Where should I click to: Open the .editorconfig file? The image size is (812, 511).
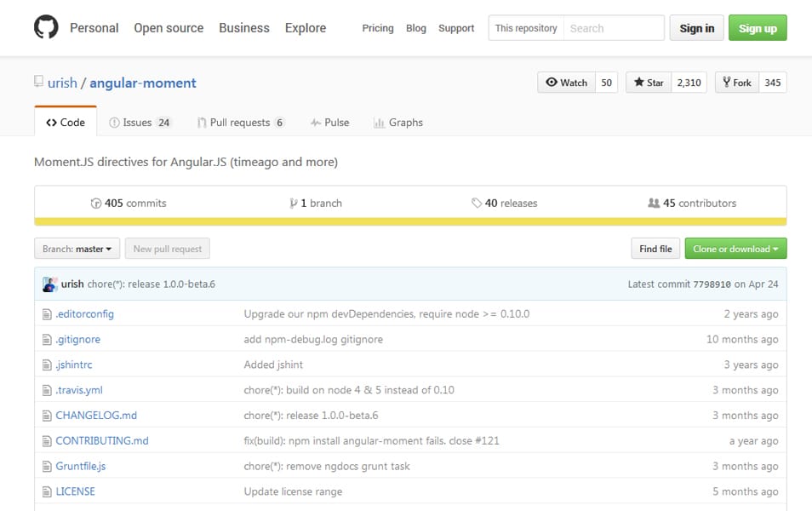(x=85, y=314)
